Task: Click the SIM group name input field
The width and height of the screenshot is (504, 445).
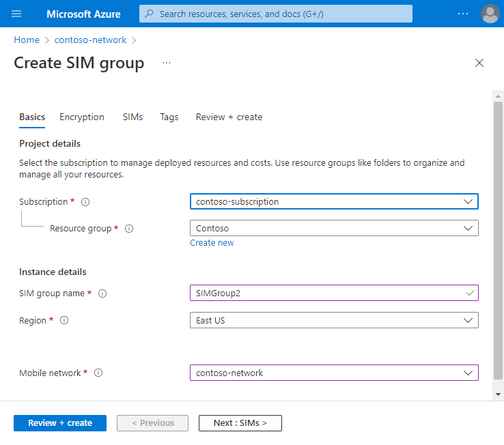Action: (328, 293)
